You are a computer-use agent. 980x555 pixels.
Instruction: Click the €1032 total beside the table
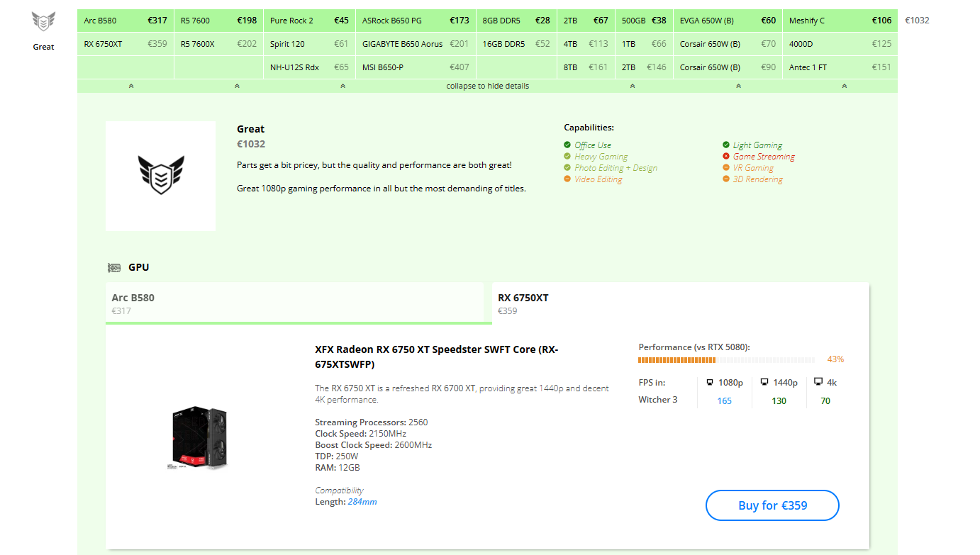917,21
